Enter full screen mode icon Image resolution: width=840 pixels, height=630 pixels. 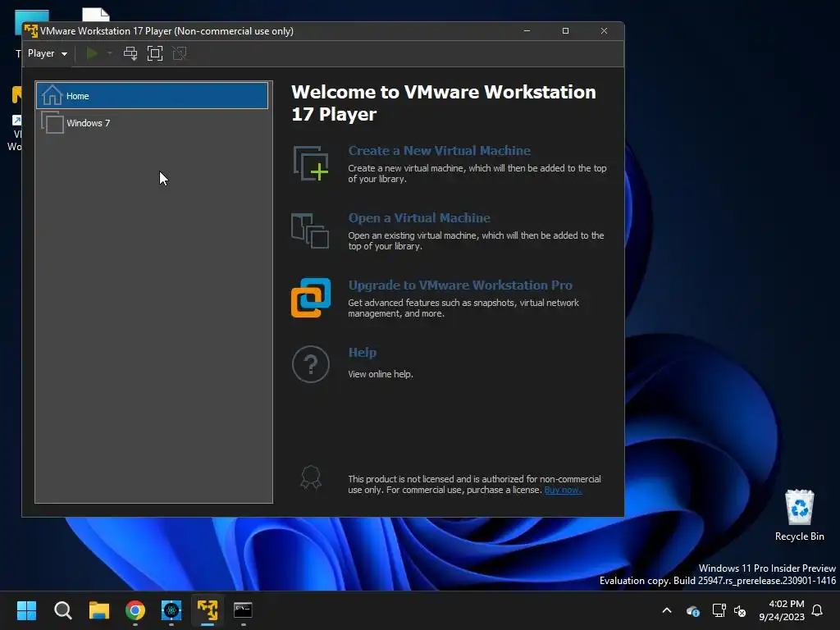point(155,53)
